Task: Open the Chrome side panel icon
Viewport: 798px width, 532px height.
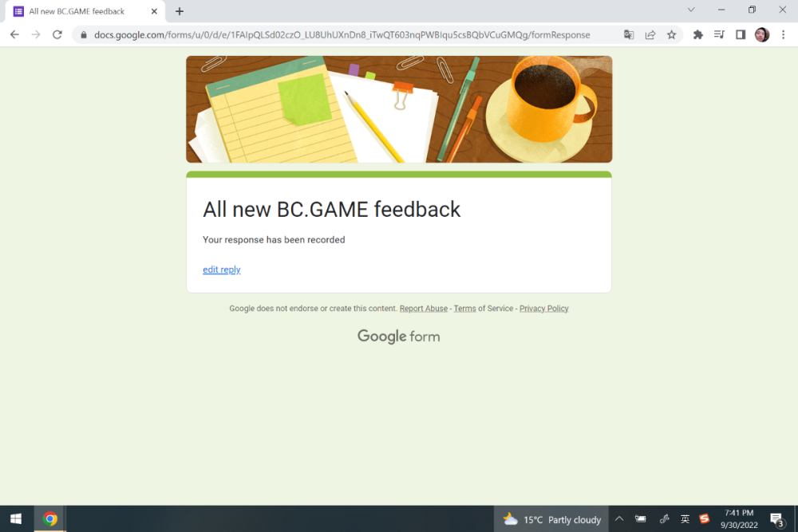Action: 741,35
